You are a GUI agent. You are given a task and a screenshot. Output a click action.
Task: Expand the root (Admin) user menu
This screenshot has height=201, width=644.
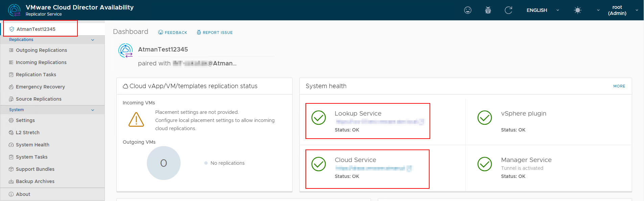tap(622, 10)
